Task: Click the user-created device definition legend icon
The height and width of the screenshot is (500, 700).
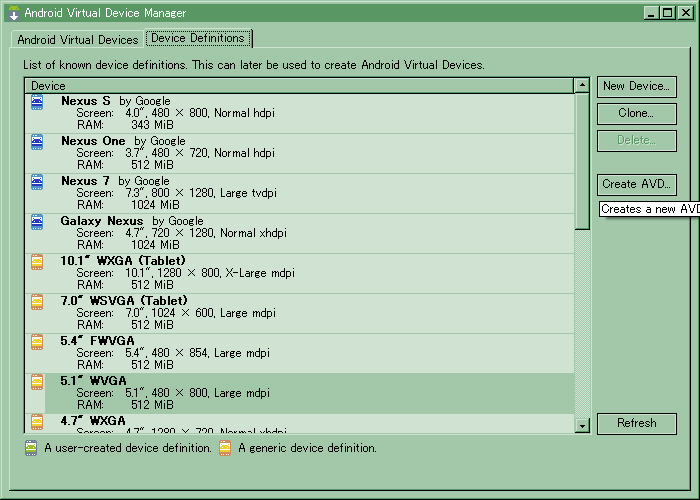Action: (31, 448)
